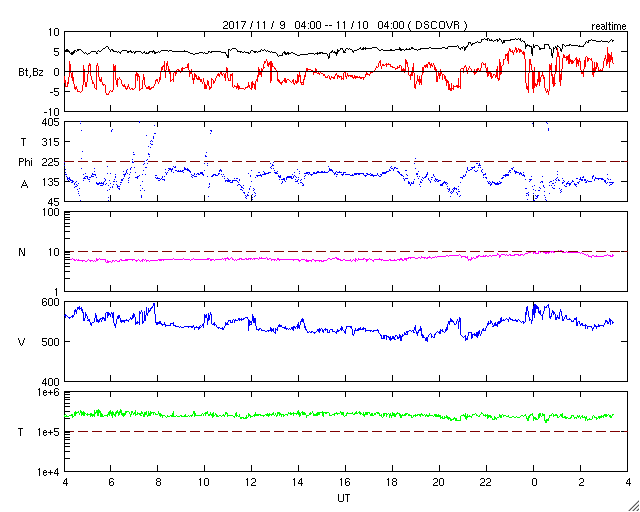Image resolution: width=640 pixels, height=512 pixels.
Task: Click the "-10" tick on Bt,Bz panel
Action: coord(53,112)
